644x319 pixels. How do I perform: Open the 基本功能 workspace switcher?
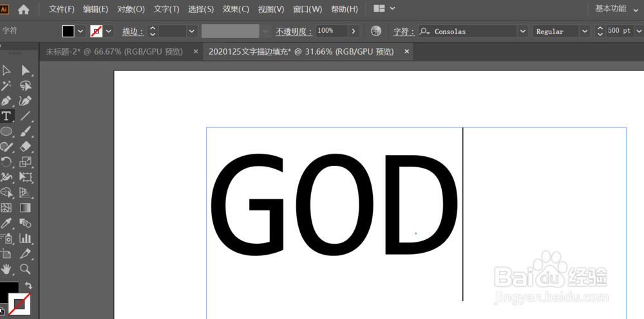pos(618,8)
